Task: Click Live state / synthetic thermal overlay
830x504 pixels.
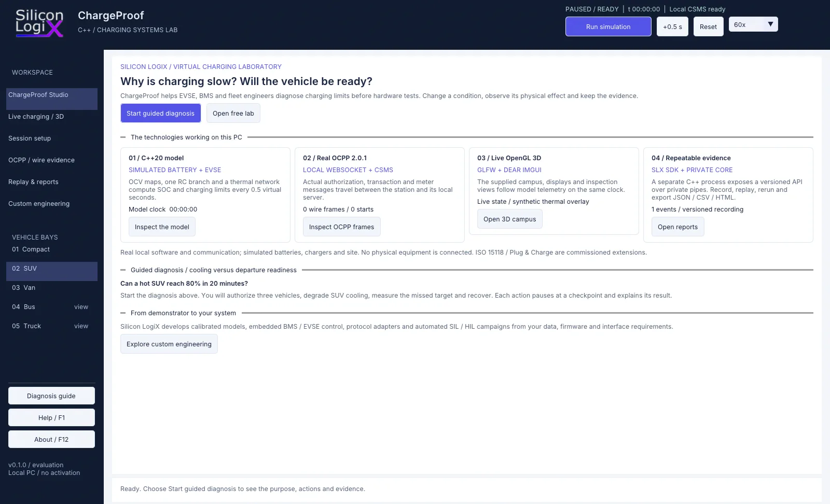Action: click(x=533, y=202)
